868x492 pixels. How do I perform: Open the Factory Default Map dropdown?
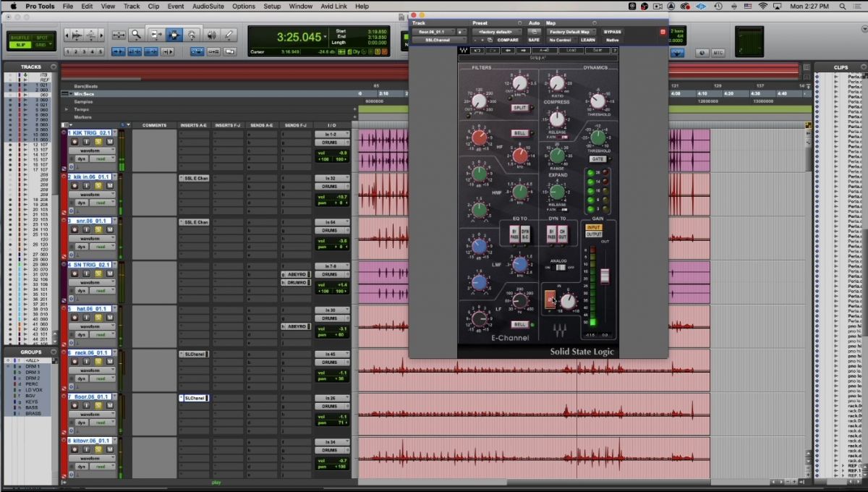tap(571, 31)
